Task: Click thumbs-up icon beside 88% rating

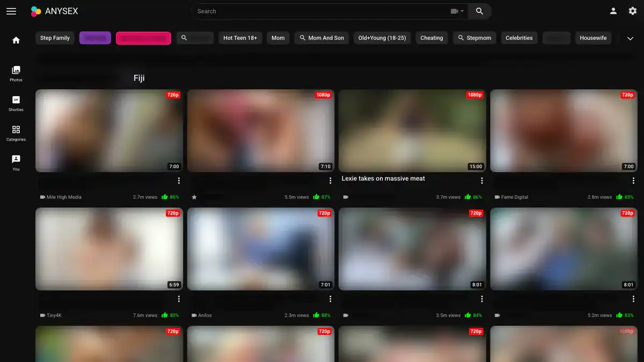Action: (x=317, y=315)
